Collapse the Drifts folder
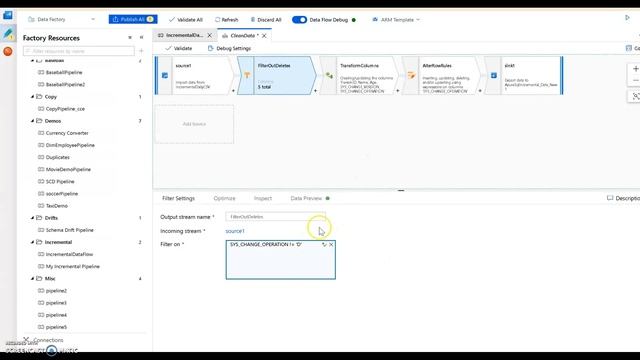Screen dimensions: 640x360 click(x=32, y=218)
